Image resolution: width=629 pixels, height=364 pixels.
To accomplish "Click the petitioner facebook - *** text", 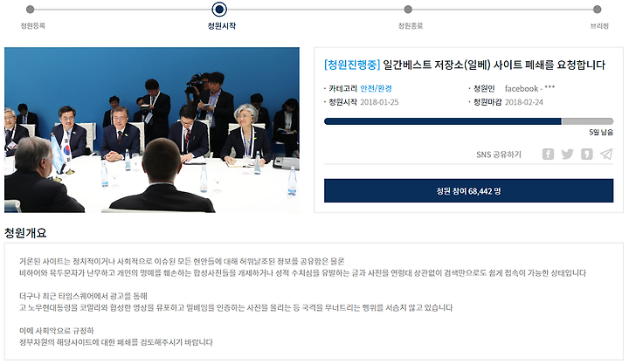I will (x=529, y=88).
